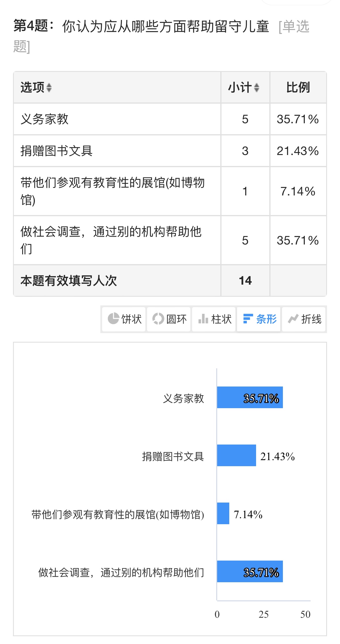Image resolution: width=340 pixels, height=644 pixels.
Task: Click the 做社会调查 table row
Action: (170, 240)
